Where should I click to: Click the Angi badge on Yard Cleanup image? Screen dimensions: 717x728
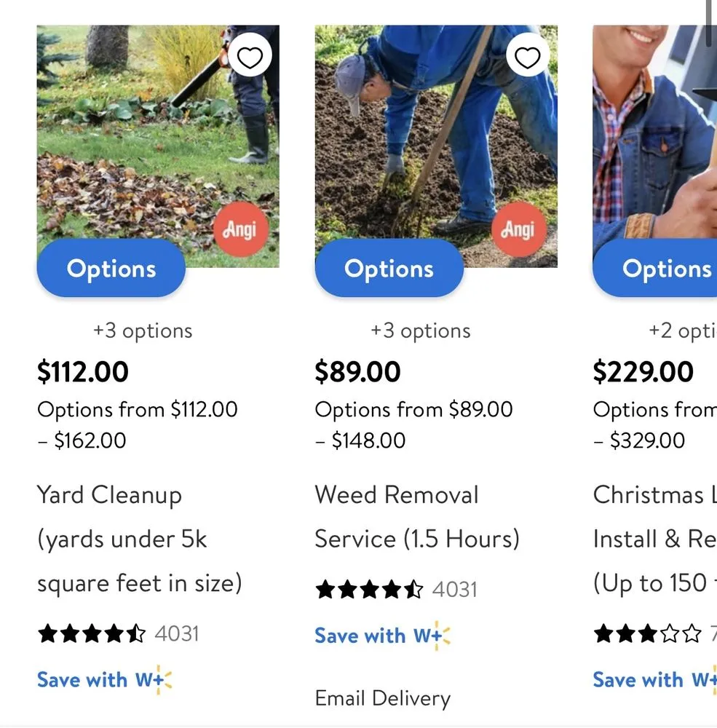(x=241, y=228)
